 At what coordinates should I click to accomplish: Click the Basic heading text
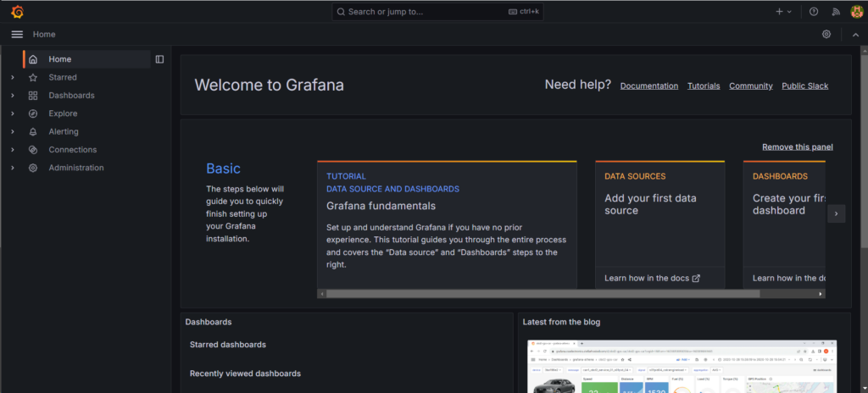[x=223, y=169]
